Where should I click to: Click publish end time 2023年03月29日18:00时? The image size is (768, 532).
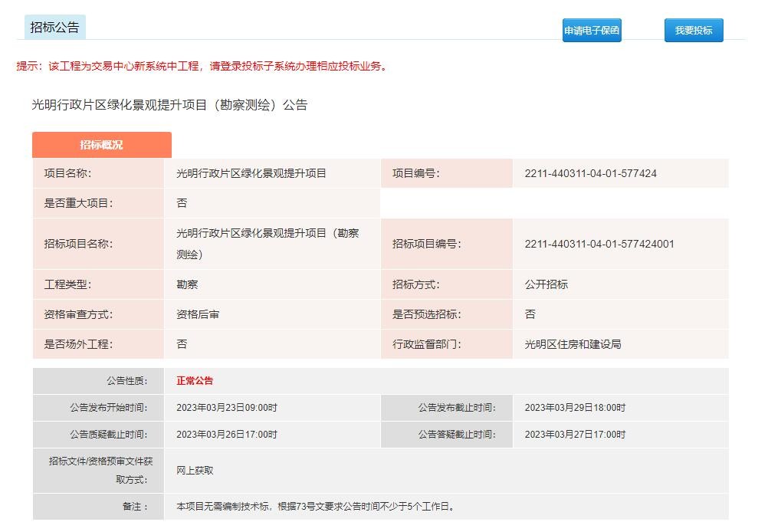575,408
